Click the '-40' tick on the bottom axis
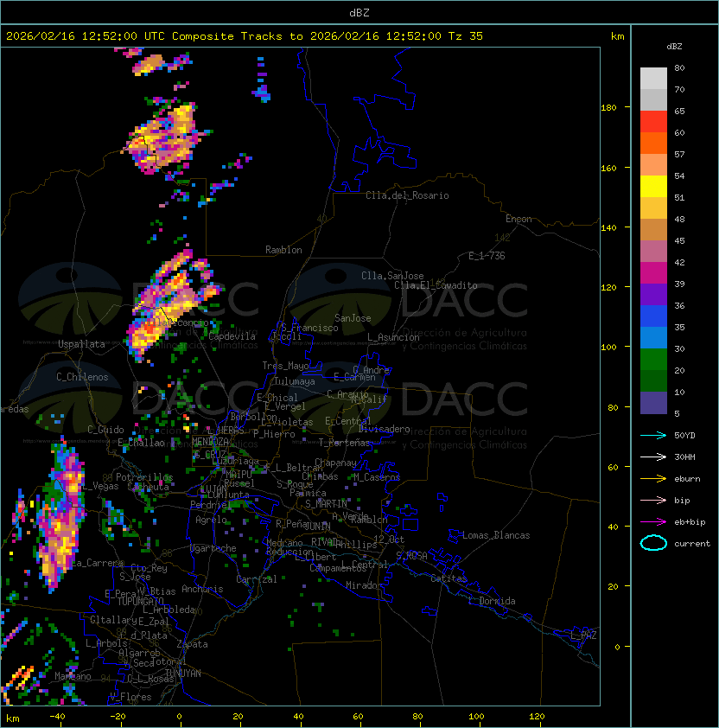Image resolution: width=719 pixels, height=728 pixels. [57, 717]
